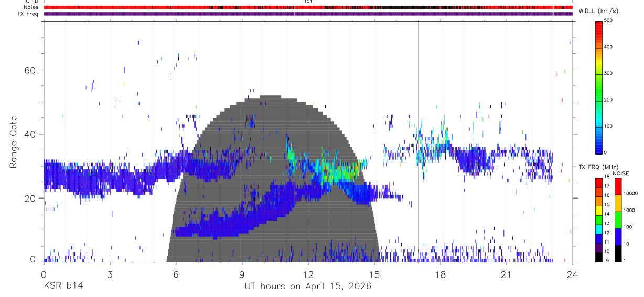Pick the purple 10-11 MHz swatch in TX FRQ legend
The width and height of the screenshot is (644, 297).
click(599, 247)
